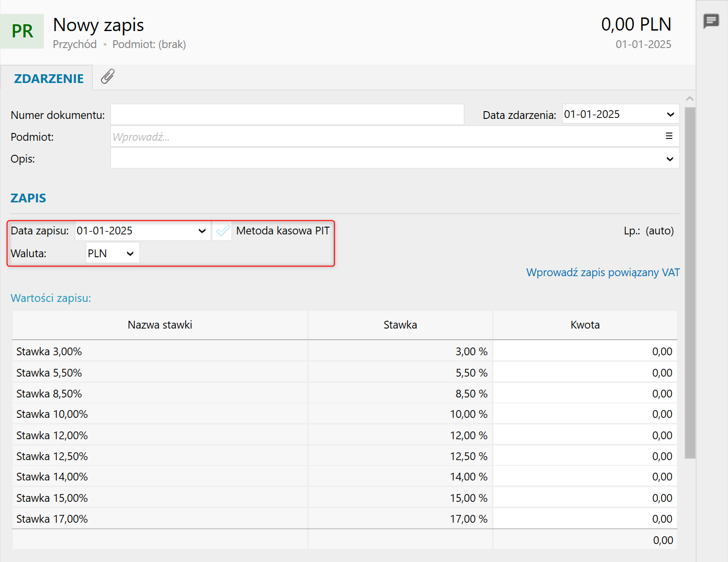Expand the Opis dropdown list

[670, 159]
